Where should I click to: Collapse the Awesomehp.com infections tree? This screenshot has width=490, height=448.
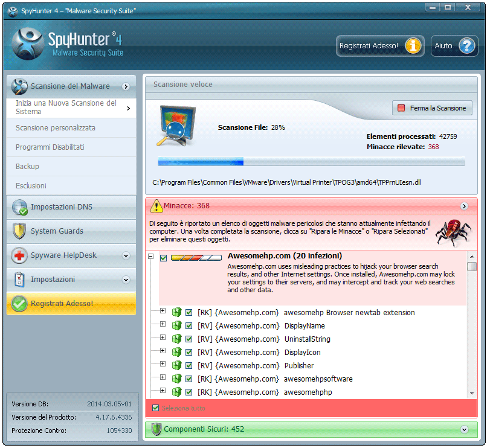150,257
